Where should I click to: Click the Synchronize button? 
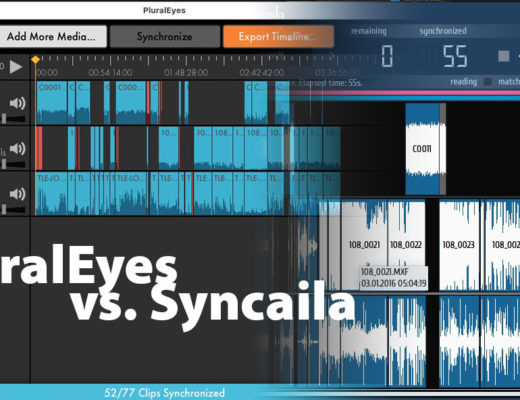tap(165, 36)
